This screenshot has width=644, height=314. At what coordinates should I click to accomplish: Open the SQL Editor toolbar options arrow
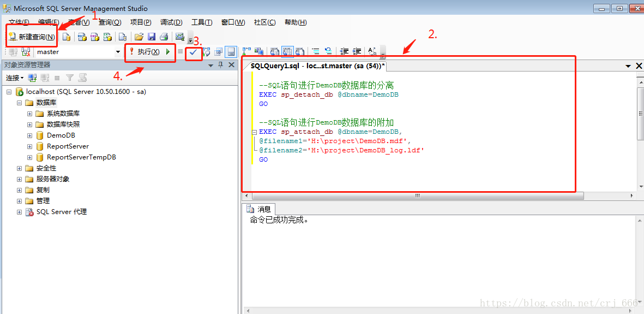(383, 54)
